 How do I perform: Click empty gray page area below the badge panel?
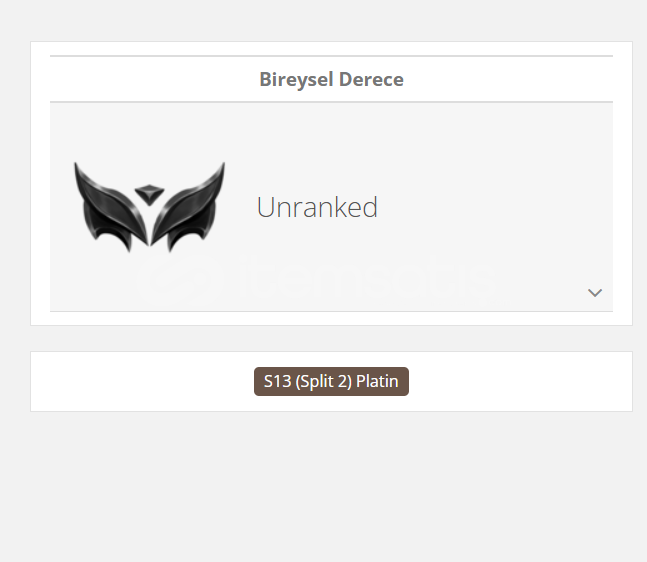coord(324,487)
